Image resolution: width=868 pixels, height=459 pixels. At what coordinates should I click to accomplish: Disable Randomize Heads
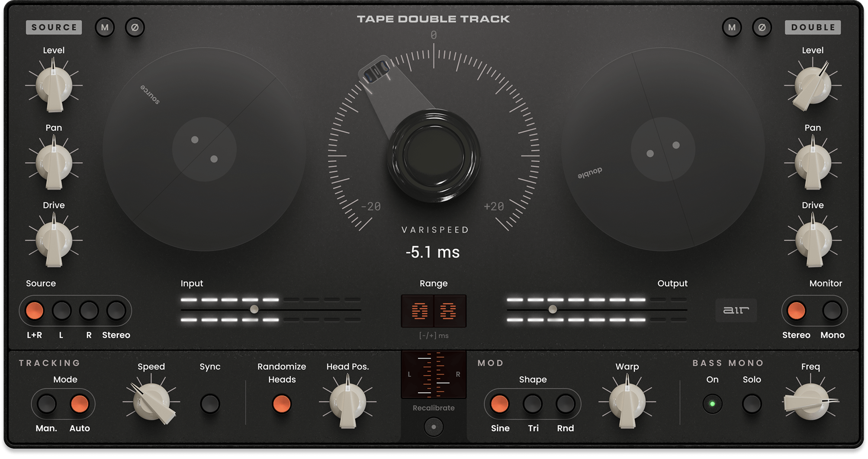click(x=281, y=404)
